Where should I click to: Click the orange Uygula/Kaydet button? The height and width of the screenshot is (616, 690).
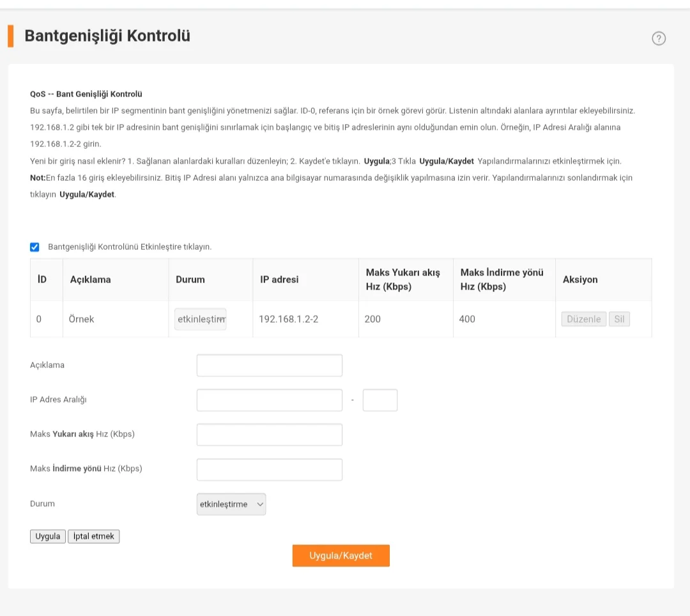pyautogui.click(x=341, y=555)
